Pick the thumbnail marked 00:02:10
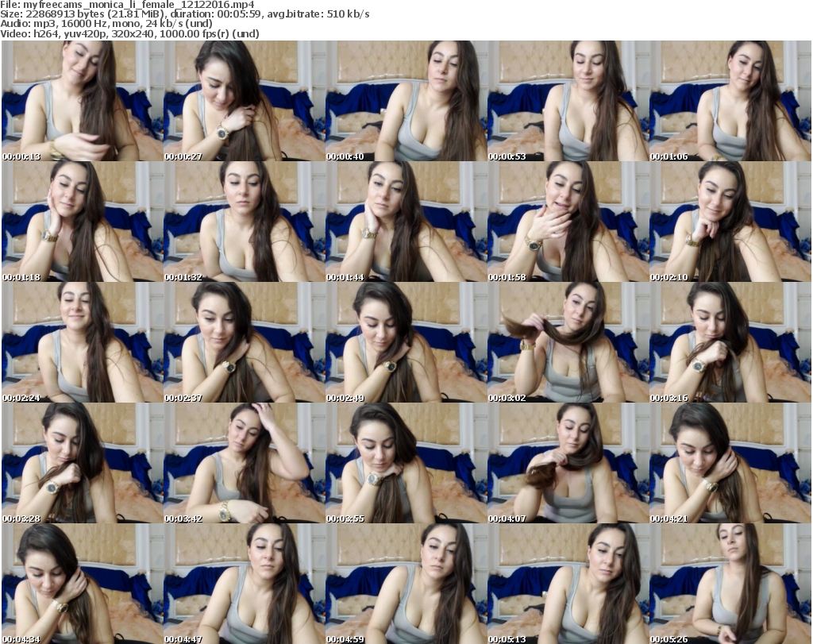 tap(730, 222)
